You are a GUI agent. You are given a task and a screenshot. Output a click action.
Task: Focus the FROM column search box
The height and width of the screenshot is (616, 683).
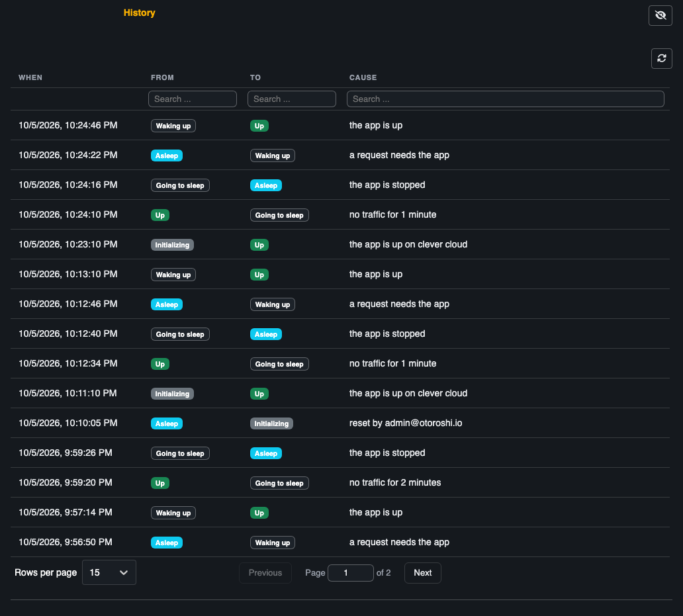(x=193, y=99)
